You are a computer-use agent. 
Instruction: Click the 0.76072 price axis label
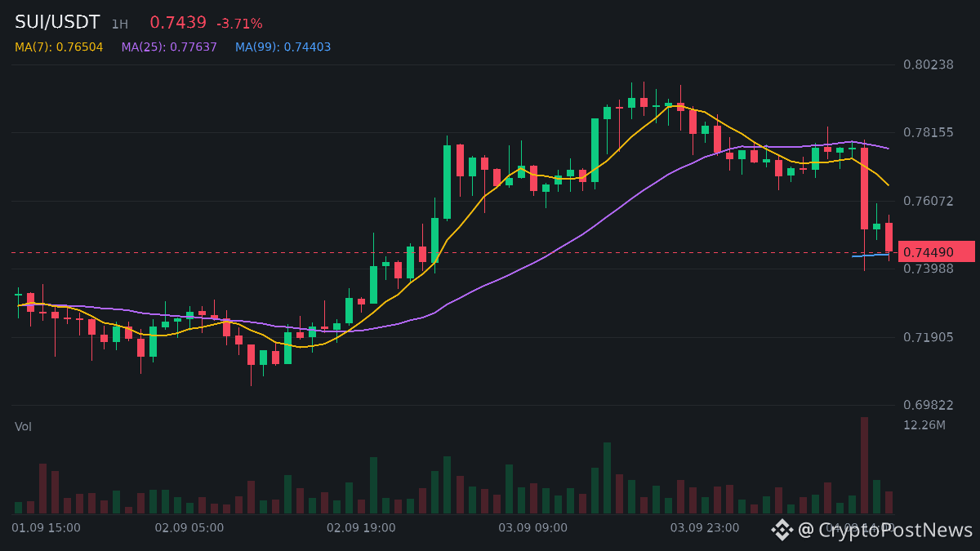coord(929,201)
